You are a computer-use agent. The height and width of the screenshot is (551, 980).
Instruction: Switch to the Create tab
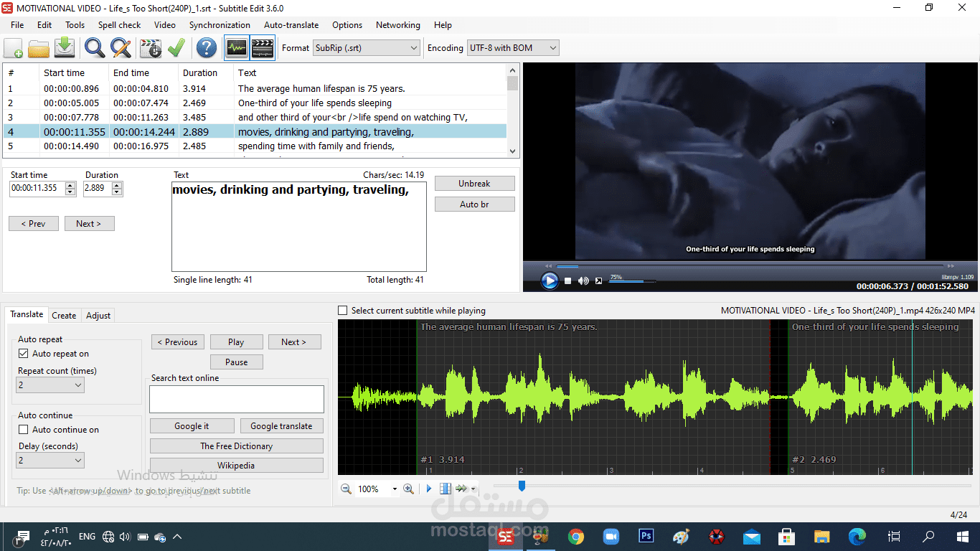click(64, 316)
